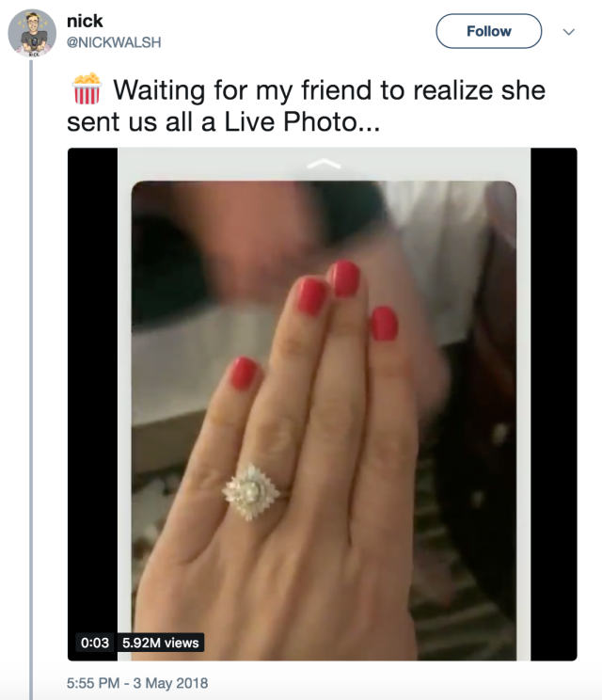Click the diamond ring in the video

pyautogui.click(x=251, y=492)
